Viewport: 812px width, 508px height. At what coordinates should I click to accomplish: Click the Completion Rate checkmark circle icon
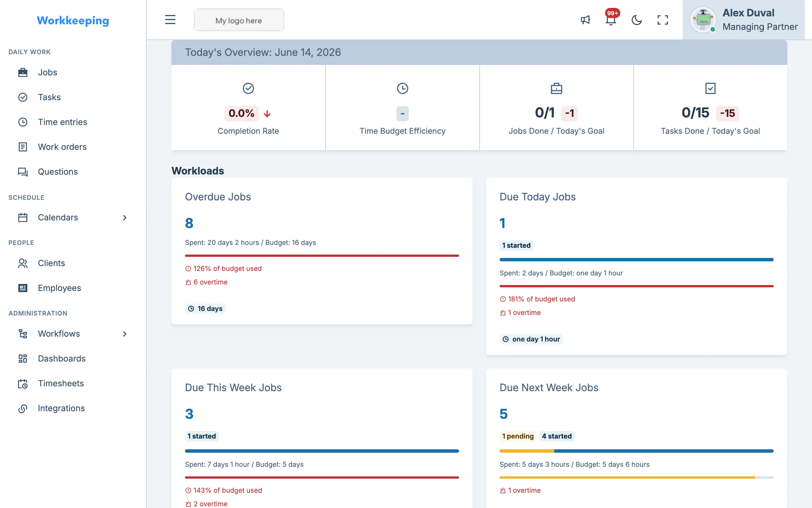(x=248, y=88)
